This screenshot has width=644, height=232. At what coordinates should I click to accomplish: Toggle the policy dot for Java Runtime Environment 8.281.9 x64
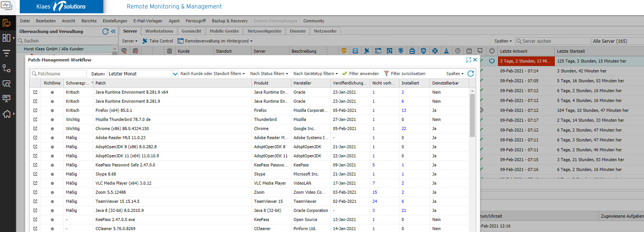tap(52, 92)
